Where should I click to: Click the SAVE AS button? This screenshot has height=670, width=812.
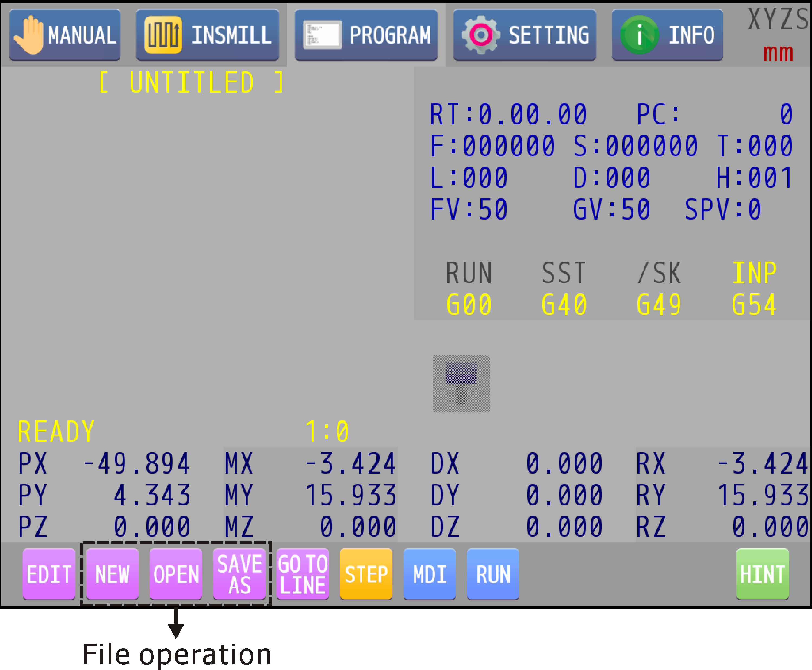coord(239,574)
